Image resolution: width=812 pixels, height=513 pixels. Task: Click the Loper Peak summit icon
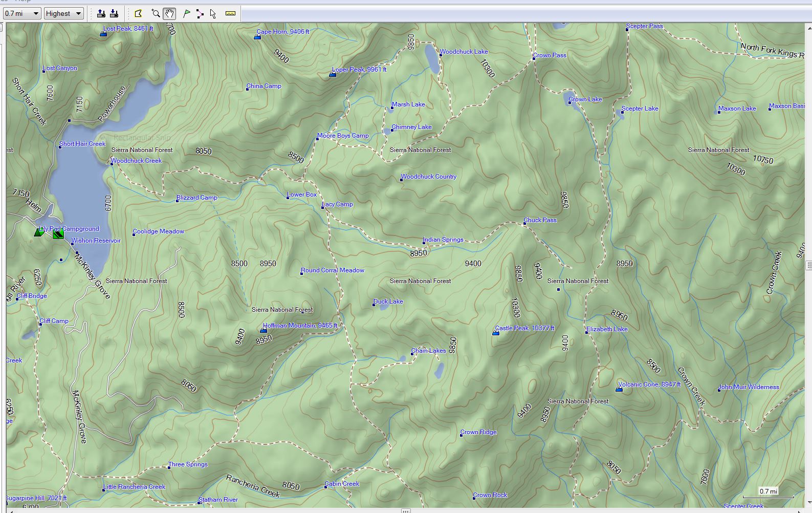coord(333,75)
